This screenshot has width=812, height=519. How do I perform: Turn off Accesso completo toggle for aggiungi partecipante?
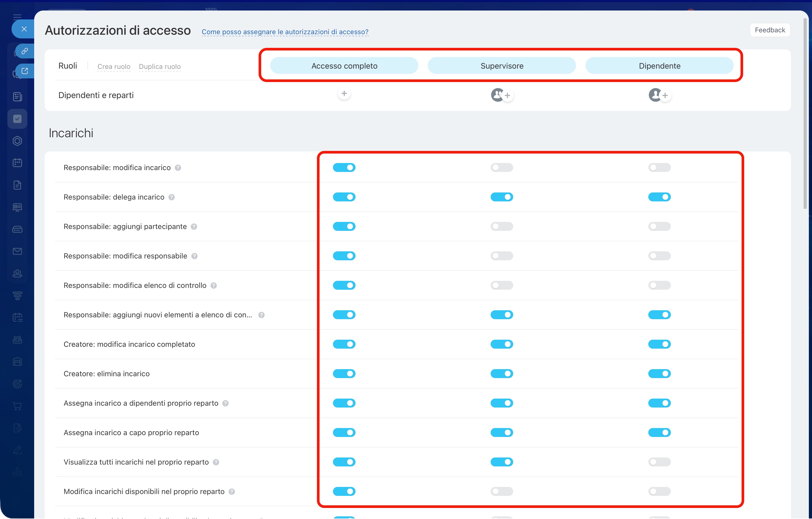click(344, 226)
